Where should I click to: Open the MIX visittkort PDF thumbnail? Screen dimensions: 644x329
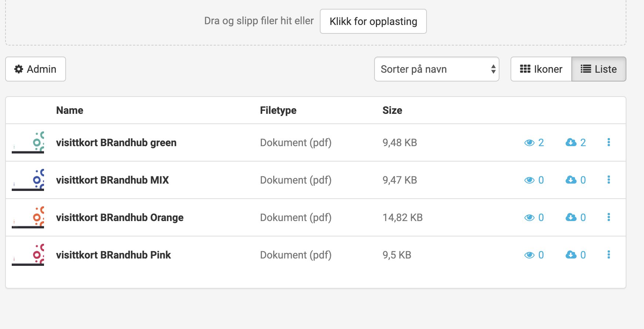tap(28, 180)
